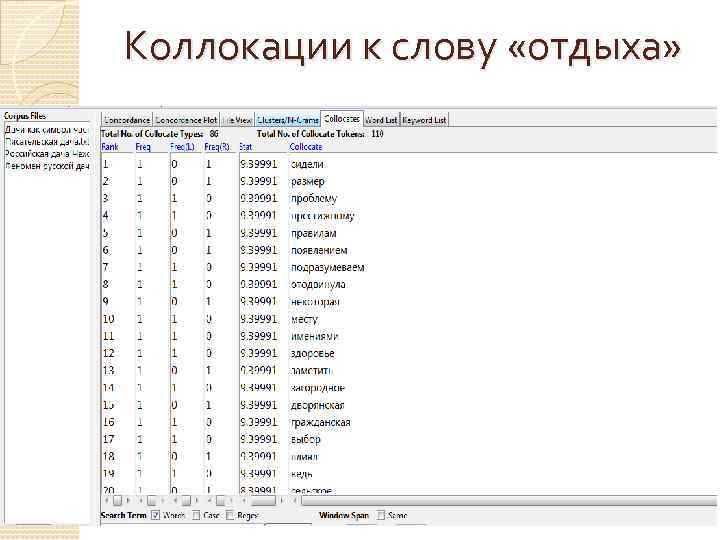Image resolution: width=720 pixels, height=540 pixels.
Task: Click collocate 'выбор'
Action: pos(306,439)
